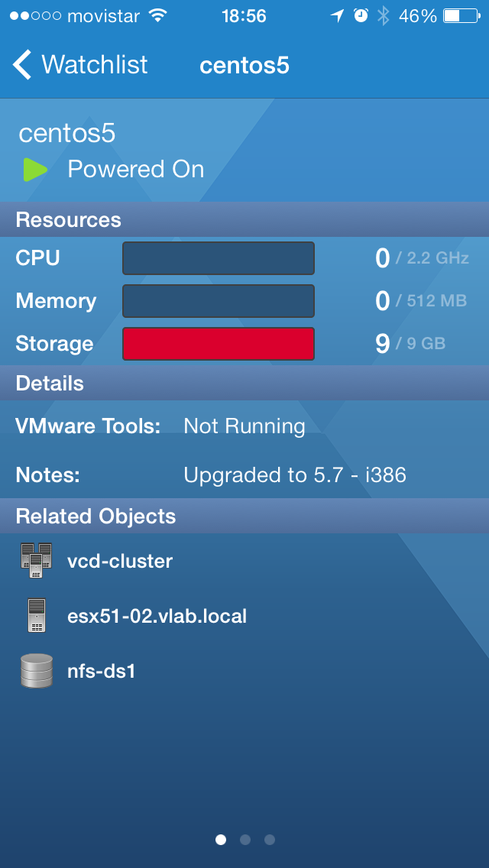The width and height of the screenshot is (489, 868).
Task: Open the nfs-ds1 datastore
Action: point(101,672)
